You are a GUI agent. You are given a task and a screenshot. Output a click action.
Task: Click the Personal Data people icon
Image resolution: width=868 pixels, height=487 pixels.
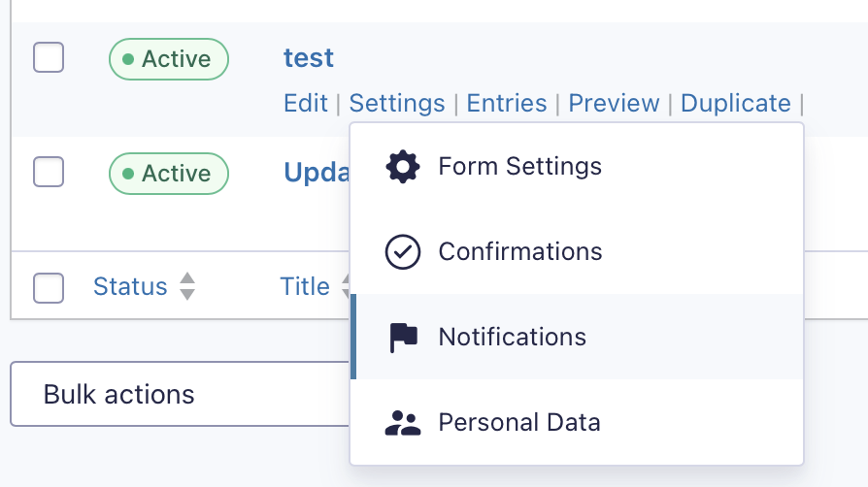pyautogui.click(x=403, y=423)
